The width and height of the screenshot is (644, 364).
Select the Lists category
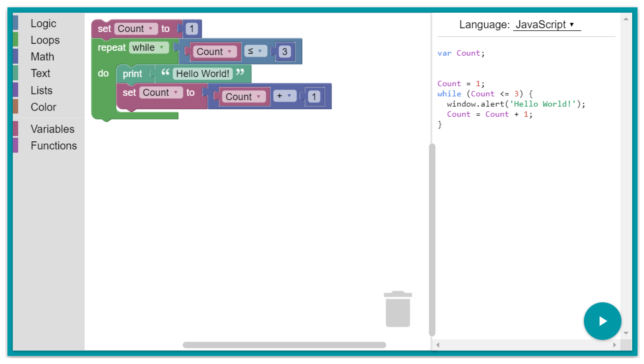point(41,90)
